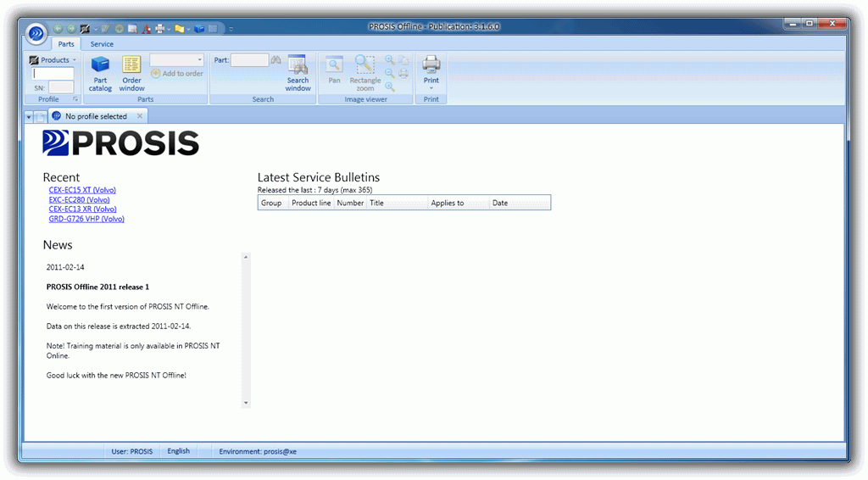Expand the dropdown arrow after the quick access products icon
The width and height of the screenshot is (868, 480).
(x=95, y=29)
